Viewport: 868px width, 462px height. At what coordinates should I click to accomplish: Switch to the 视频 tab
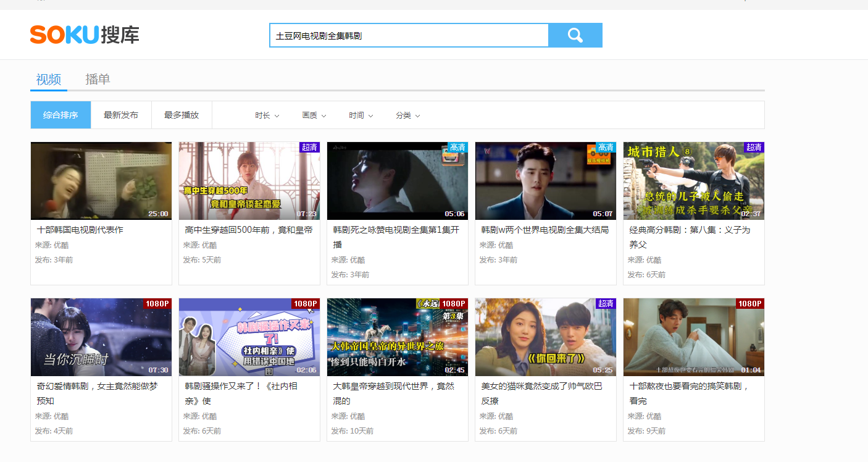coord(48,79)
